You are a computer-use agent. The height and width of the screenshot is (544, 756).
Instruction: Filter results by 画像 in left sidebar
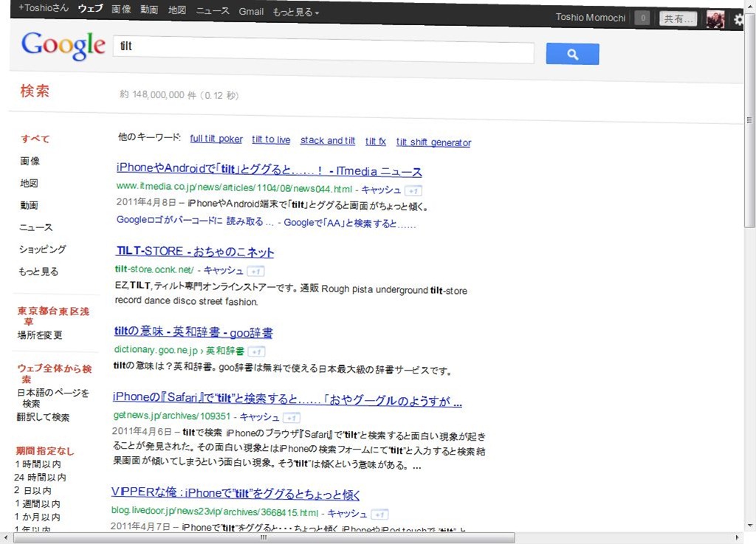[30, 161]
